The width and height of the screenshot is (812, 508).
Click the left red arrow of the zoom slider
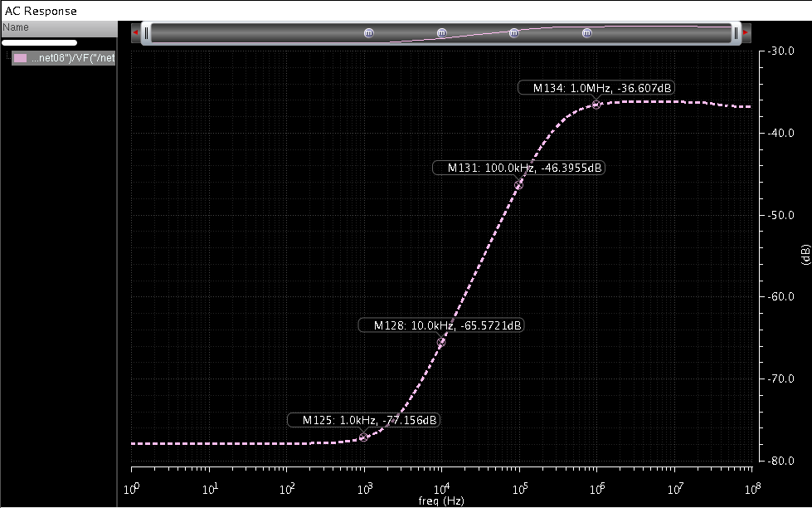(136, 32)
